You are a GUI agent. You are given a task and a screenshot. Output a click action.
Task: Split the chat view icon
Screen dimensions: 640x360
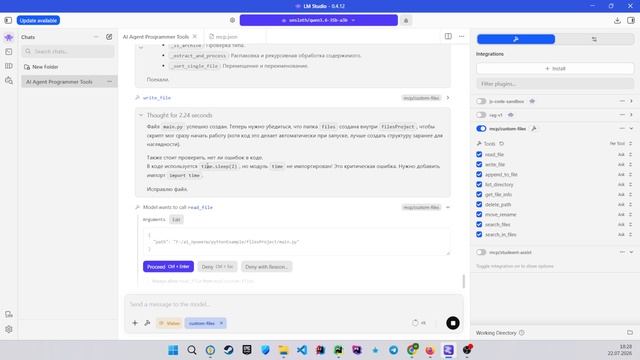[448, 36]
